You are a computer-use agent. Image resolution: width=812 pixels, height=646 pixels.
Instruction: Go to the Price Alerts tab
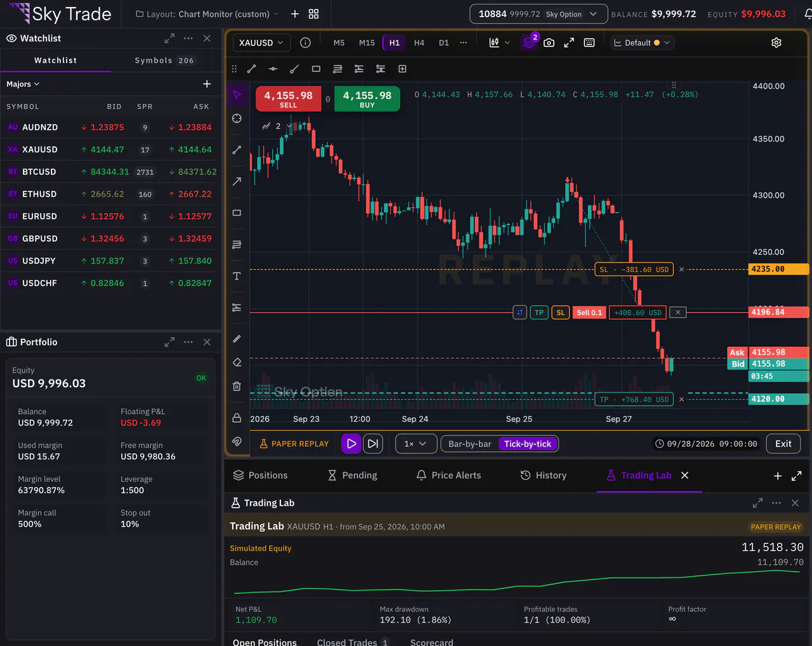449,475
